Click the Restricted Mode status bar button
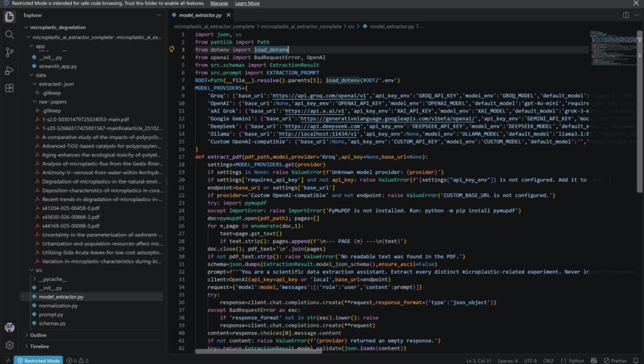Image resolution: width=644 pixels, height=364 pixels. [38, 360]
